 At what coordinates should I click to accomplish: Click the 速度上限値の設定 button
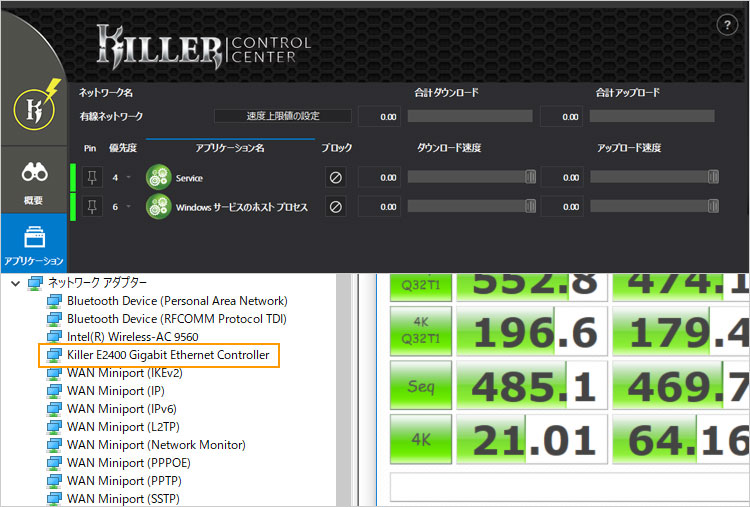284,116
